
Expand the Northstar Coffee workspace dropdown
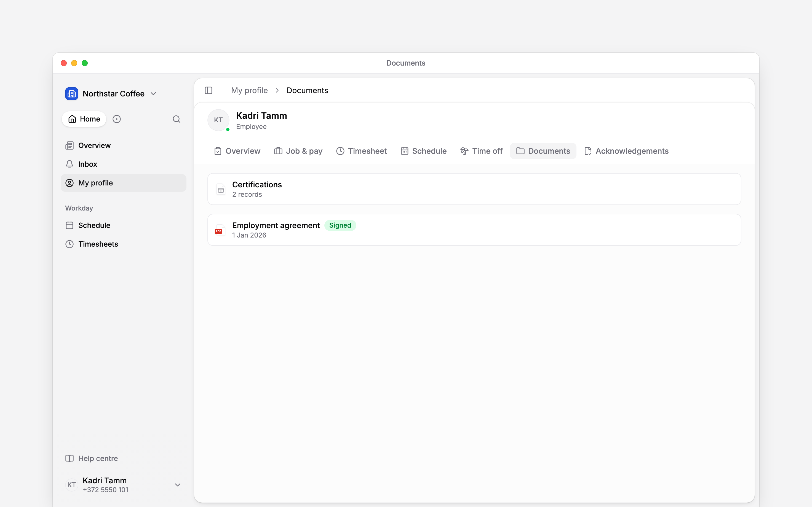click(153, 94)
